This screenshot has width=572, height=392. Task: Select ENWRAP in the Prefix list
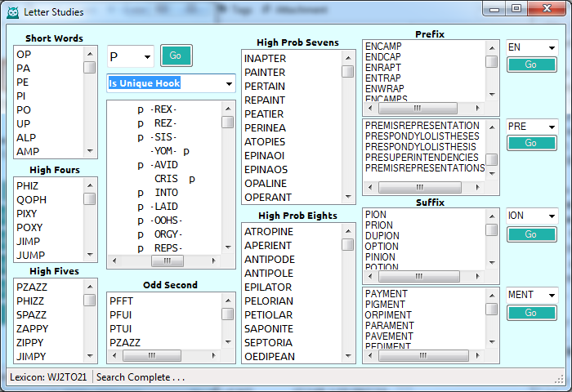click(384, 88)
